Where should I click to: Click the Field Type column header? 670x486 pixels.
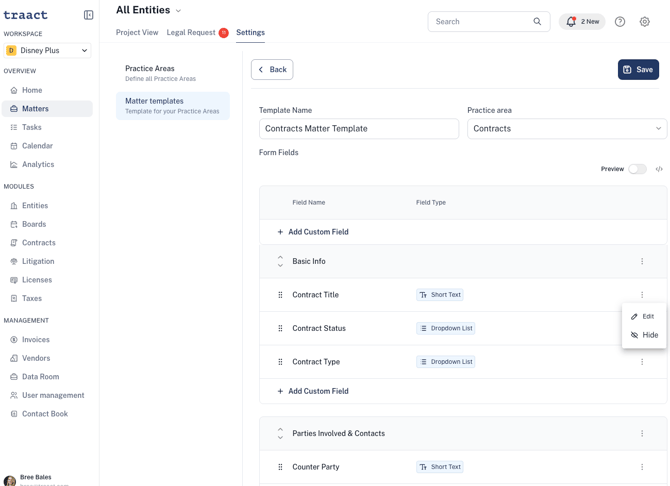pyautogui.click(x=431, y=203)
